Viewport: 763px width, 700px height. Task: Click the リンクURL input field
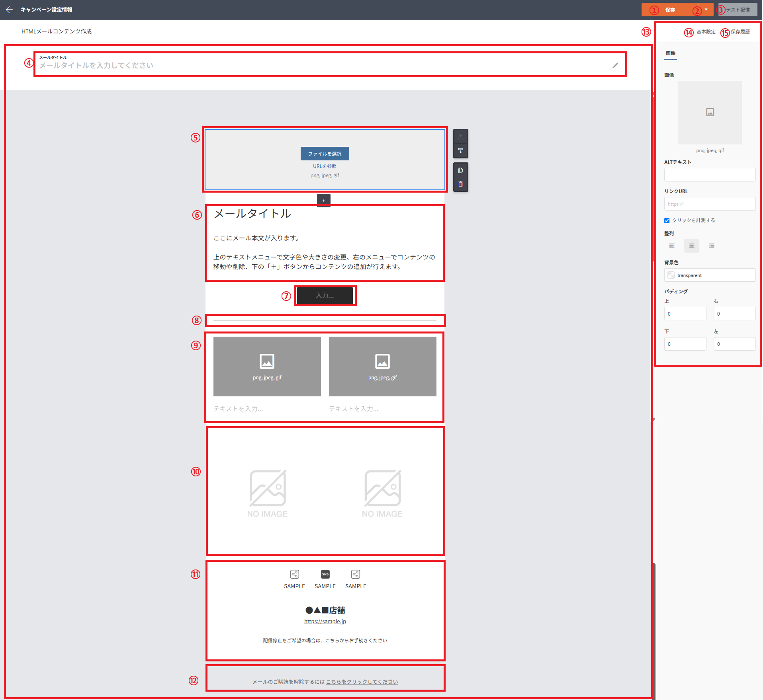coord(710,204)
